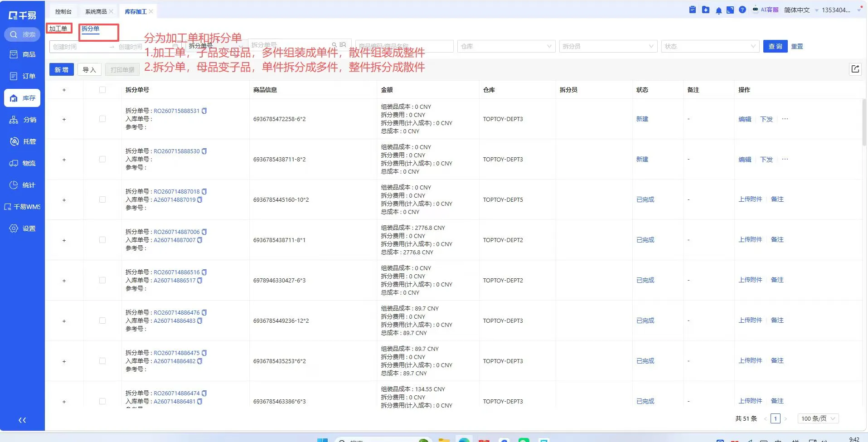Copy the inbound number A260714886517

tap(200, 281)
